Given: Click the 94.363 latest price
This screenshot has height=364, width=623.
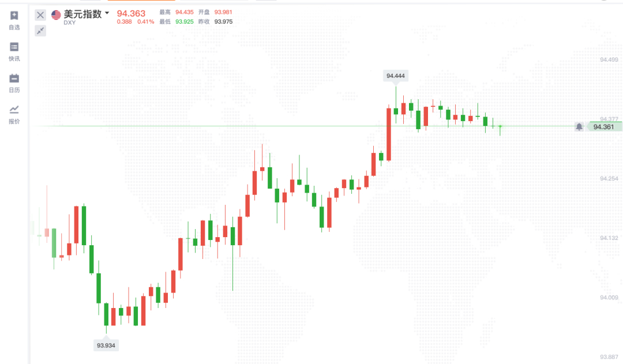Looking at the screenshot, I should [131, 13].
